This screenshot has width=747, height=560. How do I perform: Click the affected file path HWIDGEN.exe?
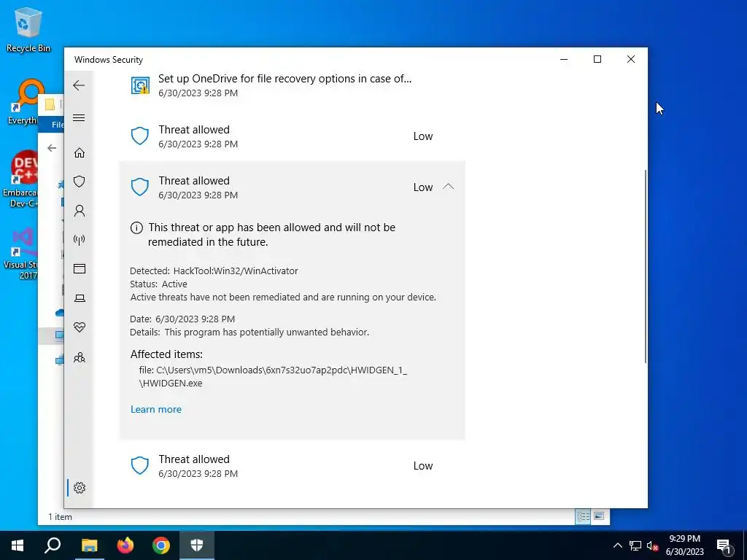273,376
